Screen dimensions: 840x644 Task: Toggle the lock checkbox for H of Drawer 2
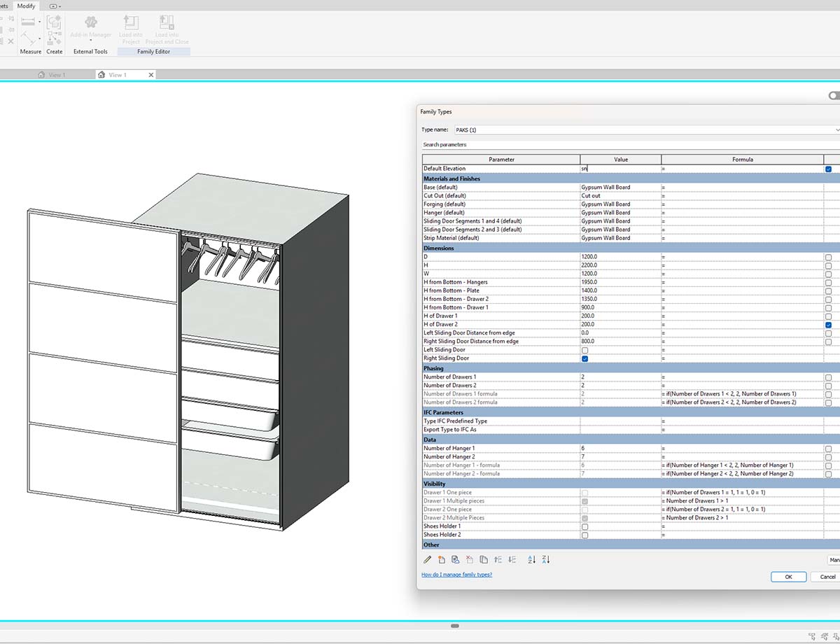(x=829, y=325)
